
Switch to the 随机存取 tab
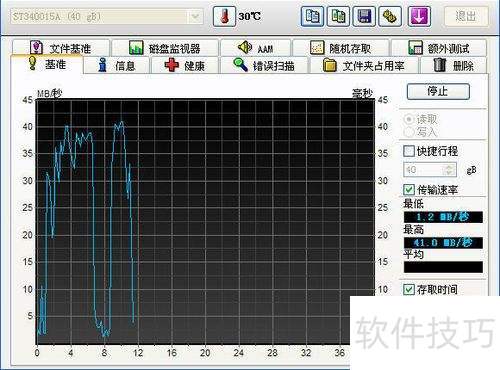340,48
